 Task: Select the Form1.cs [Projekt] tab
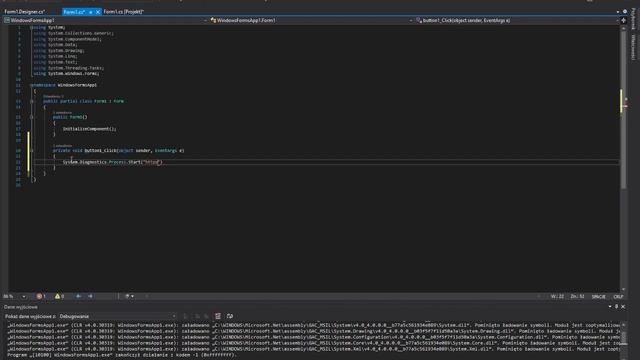[x=123, y=12]
